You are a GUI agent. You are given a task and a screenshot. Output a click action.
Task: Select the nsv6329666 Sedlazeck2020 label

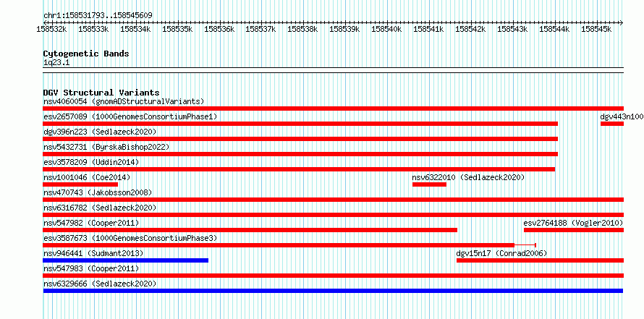pos(100,284)
